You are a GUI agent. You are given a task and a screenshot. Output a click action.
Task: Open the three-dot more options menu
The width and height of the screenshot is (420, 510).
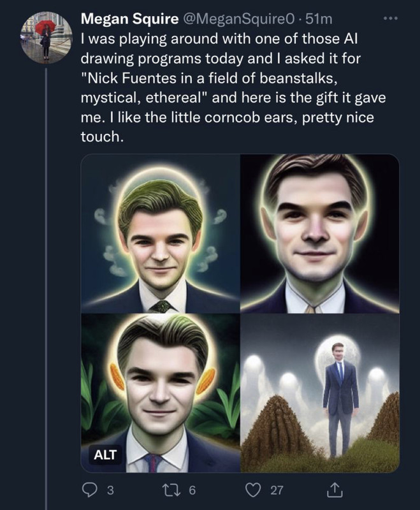point(389,20)
